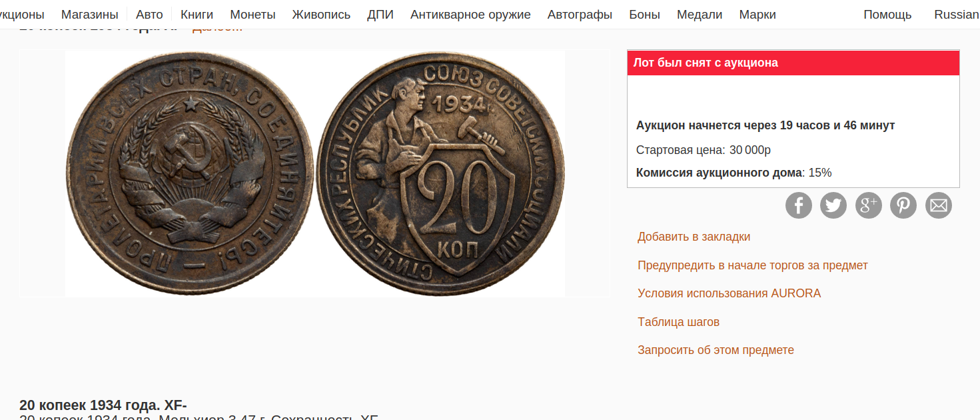Share the lot on Facebook

(x=799, y=205)
